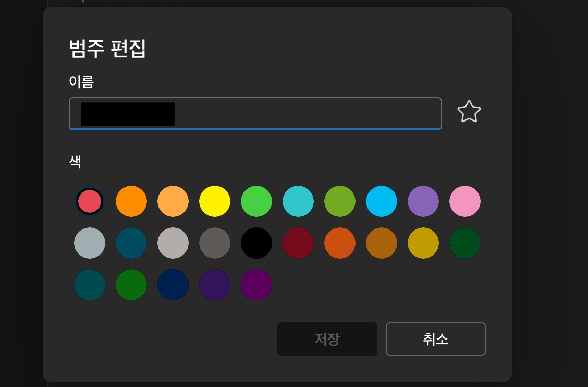Viewport: 588px width, 387px height.
Task: Pick the peach color swatch
Action: click(173, 201)
